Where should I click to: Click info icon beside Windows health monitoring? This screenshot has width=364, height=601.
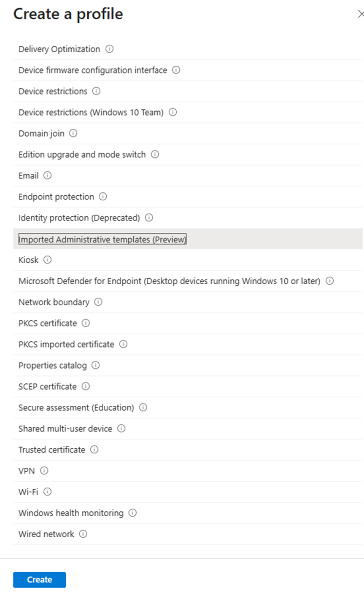click(132, 513)
